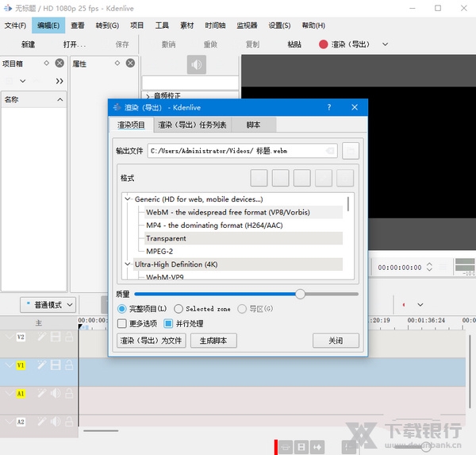The image size is (476, 455).
Task: Click the V1 track label
Action: 21,365
